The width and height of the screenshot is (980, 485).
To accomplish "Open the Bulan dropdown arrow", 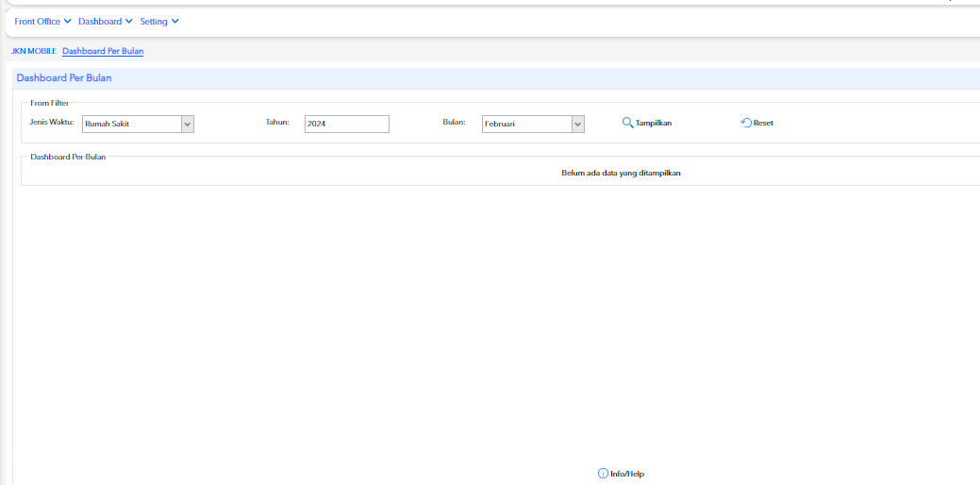I will tap(578, 124).
